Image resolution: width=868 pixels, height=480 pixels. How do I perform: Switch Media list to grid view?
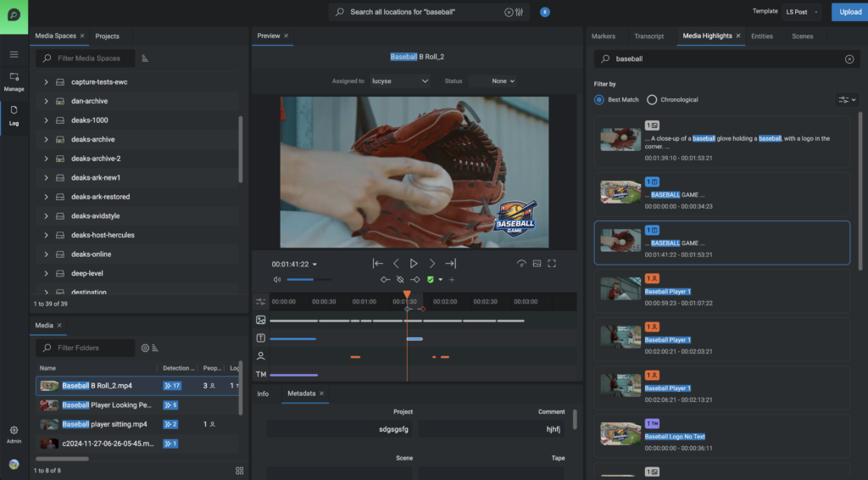[239, 470]
